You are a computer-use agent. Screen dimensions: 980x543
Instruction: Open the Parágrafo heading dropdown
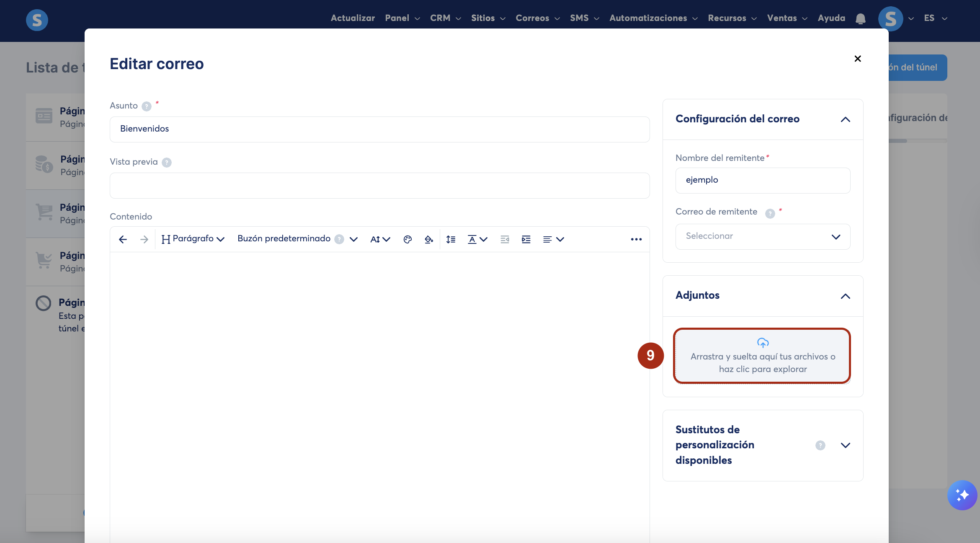[193, 239]
